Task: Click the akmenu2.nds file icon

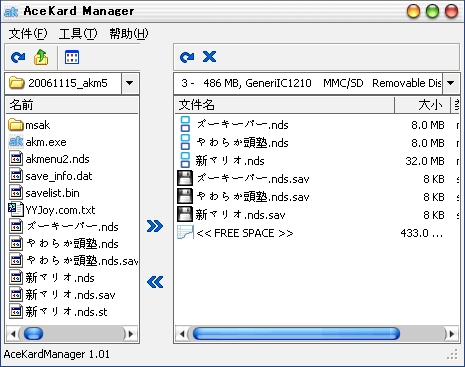Action: click(x=16, y=159)
